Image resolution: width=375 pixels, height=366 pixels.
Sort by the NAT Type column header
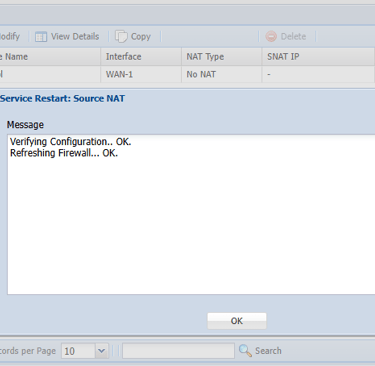(x=222, y=57)
